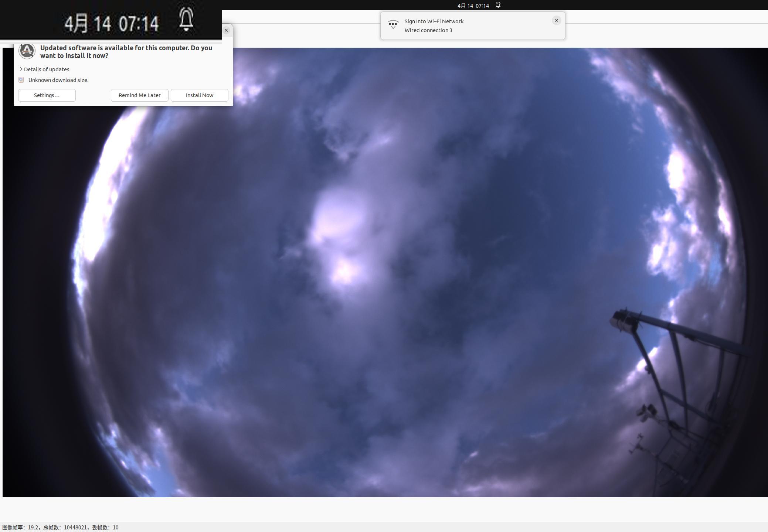This screenshot has height=532, width=768.
Task: Open updater Settings… button
Action: 47,95
